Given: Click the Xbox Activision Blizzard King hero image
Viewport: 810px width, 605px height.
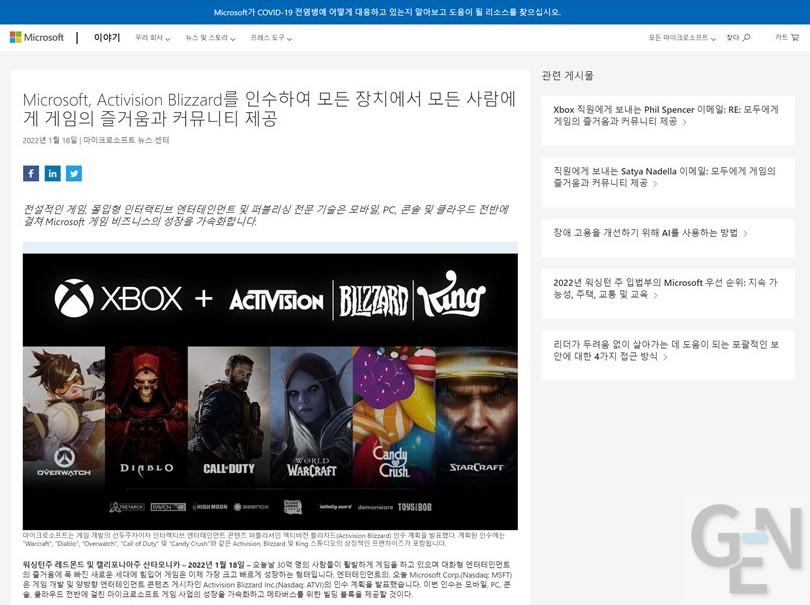Looking at the screenshot, I should coord(270,391).
